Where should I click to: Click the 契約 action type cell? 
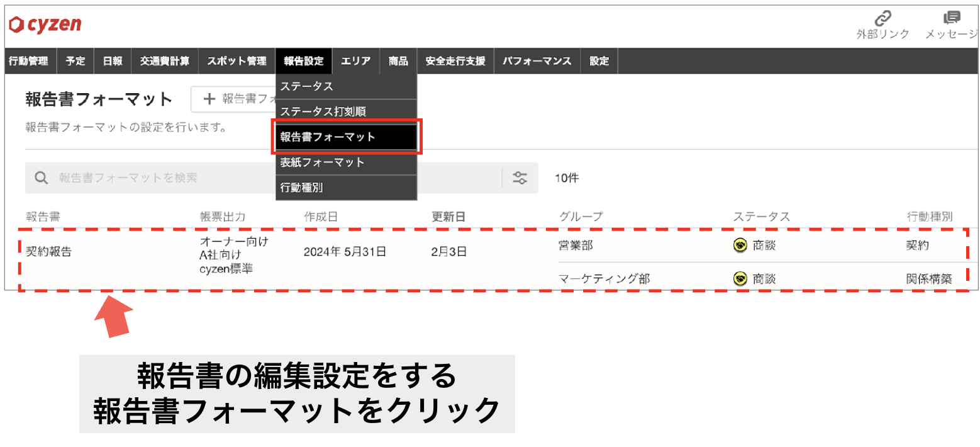coord(918,246)
